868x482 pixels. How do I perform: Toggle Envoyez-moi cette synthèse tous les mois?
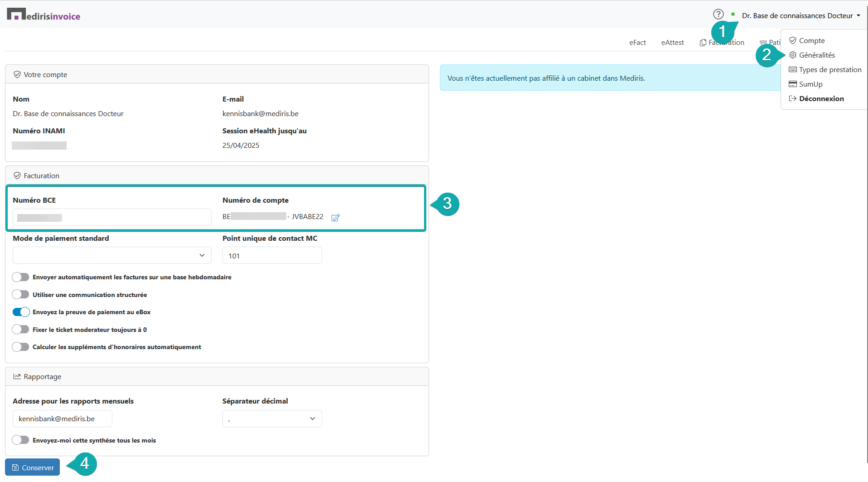click(21, 440)
